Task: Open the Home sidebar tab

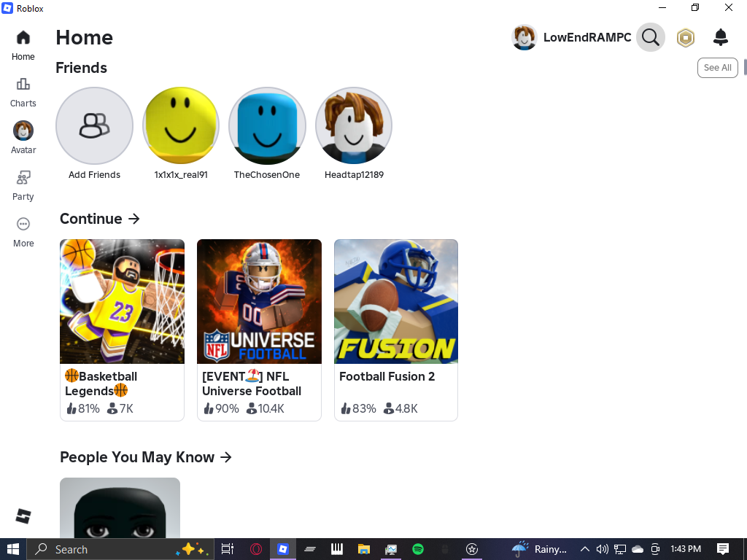Action: pyautogui.click(x=23, y=46)
